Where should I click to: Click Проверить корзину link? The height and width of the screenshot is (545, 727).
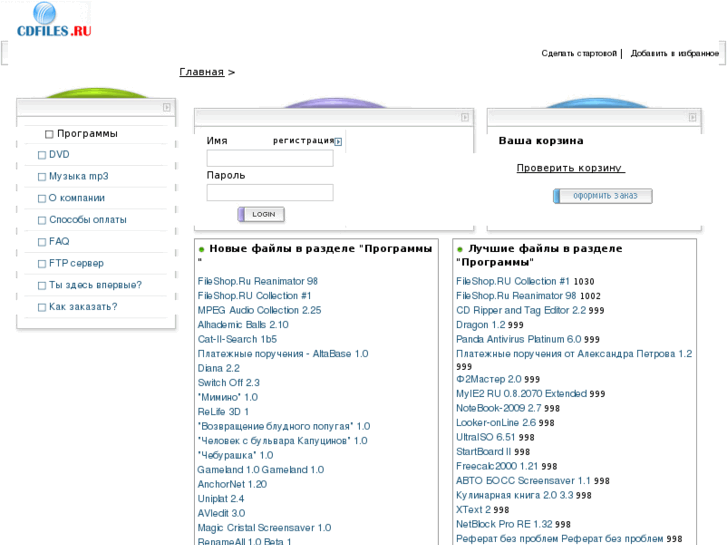[x=571, y=168]
